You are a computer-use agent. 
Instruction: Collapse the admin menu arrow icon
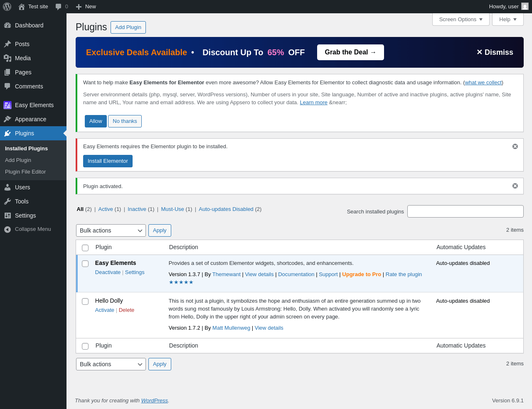point(7,229)
